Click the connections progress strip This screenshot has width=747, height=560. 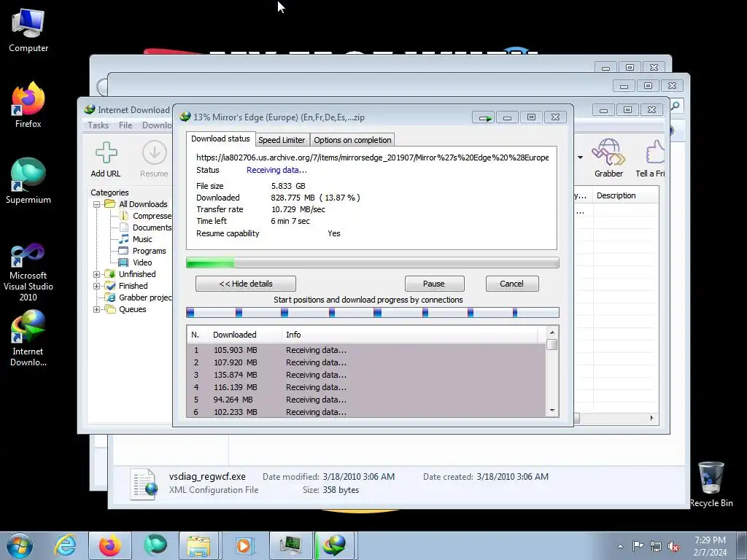tap(373, 312)
